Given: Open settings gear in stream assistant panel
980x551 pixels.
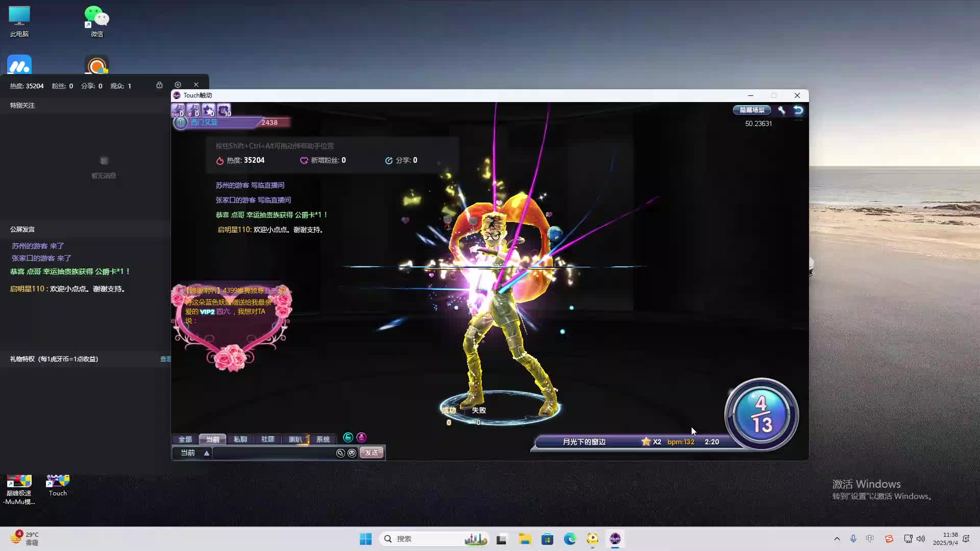Looking at the screenshot, I should click(178, 85).
